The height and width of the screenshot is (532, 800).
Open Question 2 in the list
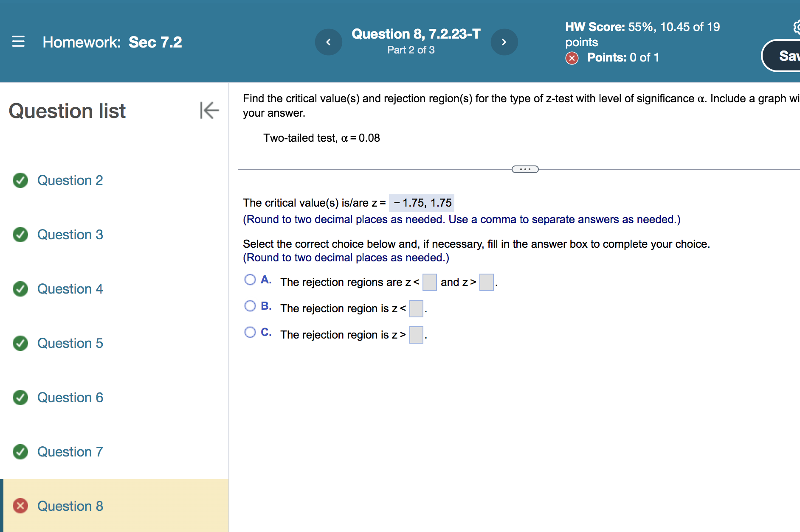click(70, 180)
